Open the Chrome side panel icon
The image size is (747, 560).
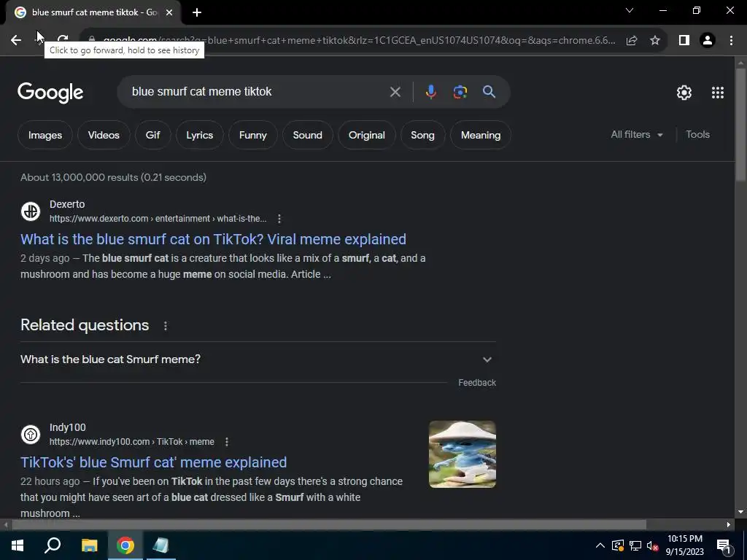(684, 41)
